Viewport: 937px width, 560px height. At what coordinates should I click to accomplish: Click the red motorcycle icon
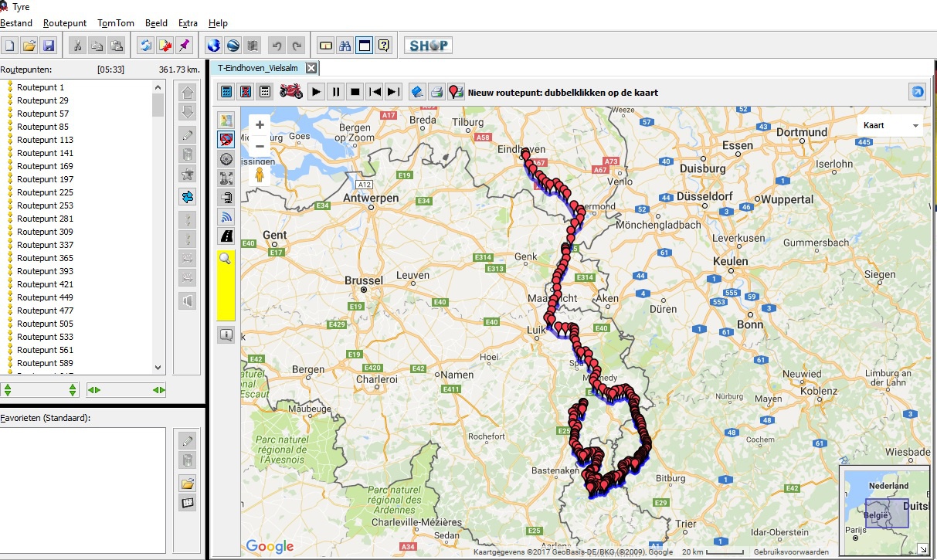point(290,92)
